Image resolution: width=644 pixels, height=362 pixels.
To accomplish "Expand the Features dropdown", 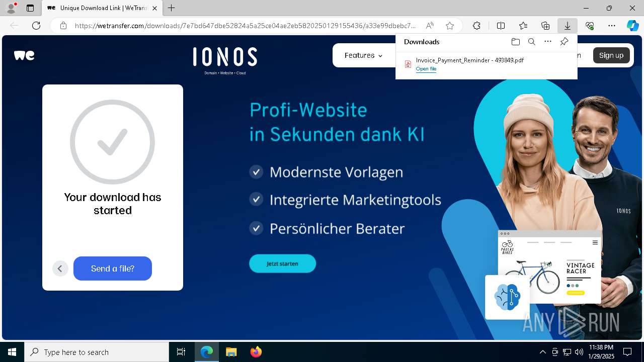I will [363, 55].
